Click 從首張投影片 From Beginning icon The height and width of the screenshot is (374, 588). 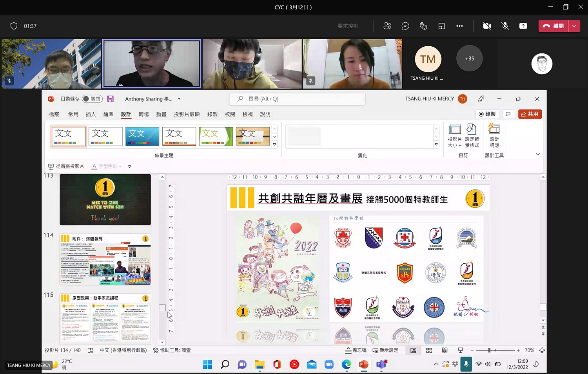(x=51, y=166)
